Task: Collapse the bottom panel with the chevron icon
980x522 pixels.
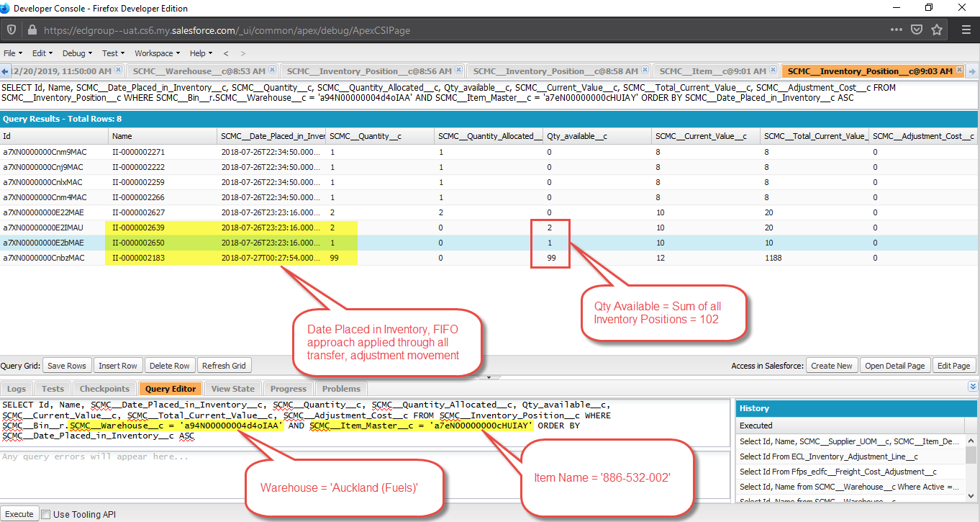Action: point(973,387)
